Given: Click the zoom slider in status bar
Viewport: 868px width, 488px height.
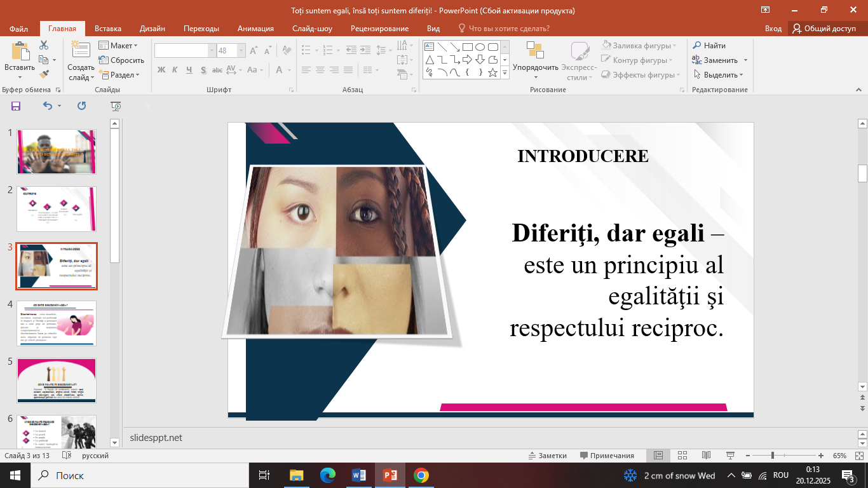Looking at the screenshot, I should pos(772,456).
